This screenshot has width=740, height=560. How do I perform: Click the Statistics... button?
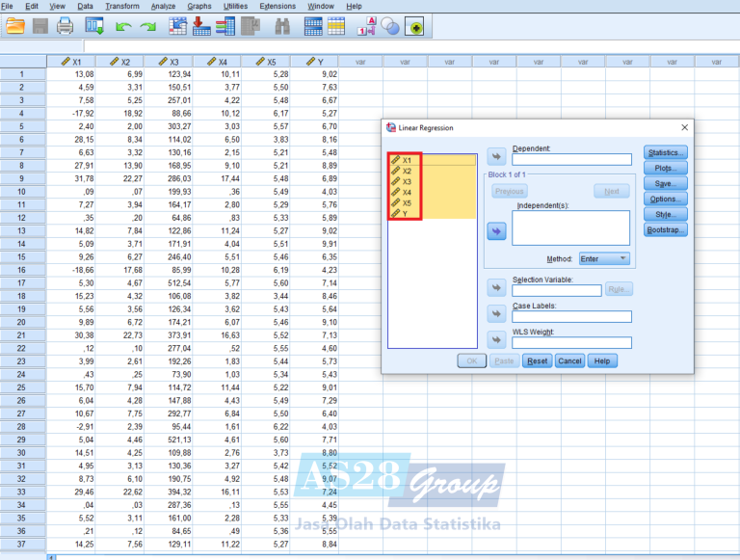666,152
